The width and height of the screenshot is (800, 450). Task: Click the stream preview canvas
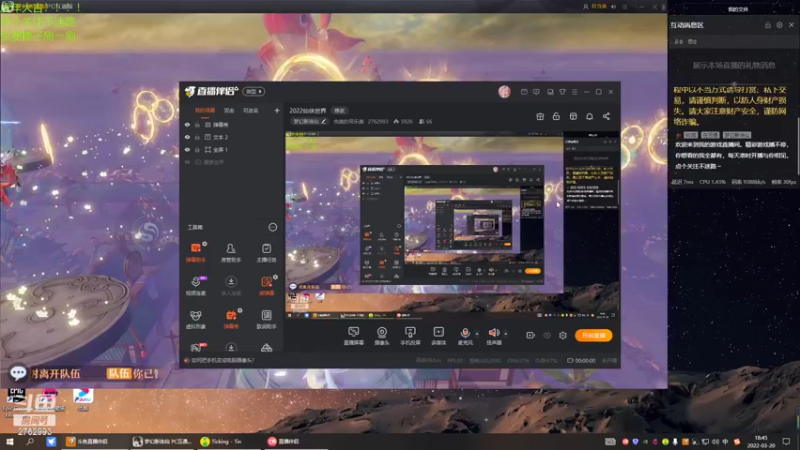coord(452,227)
